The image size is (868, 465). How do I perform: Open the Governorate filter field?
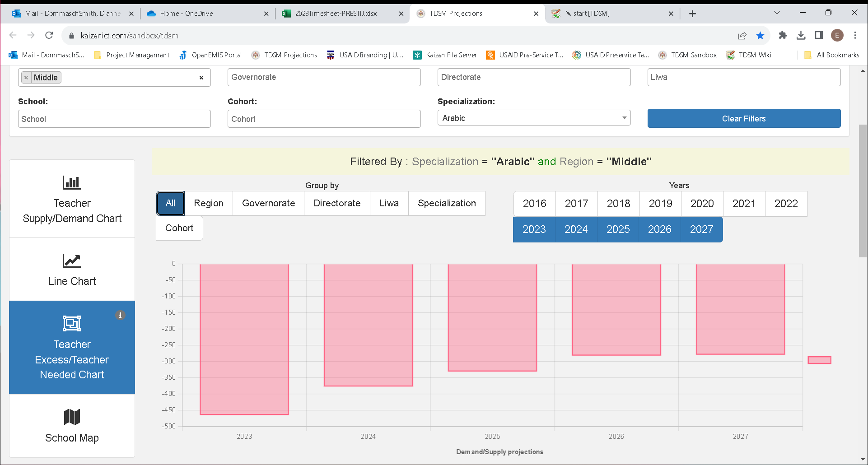[324, 77]
